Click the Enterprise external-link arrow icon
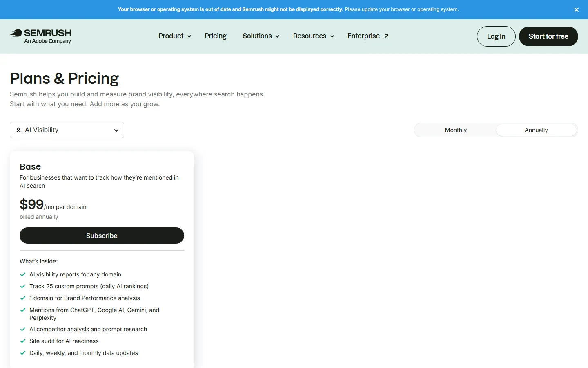 click(x=386, y=36)
